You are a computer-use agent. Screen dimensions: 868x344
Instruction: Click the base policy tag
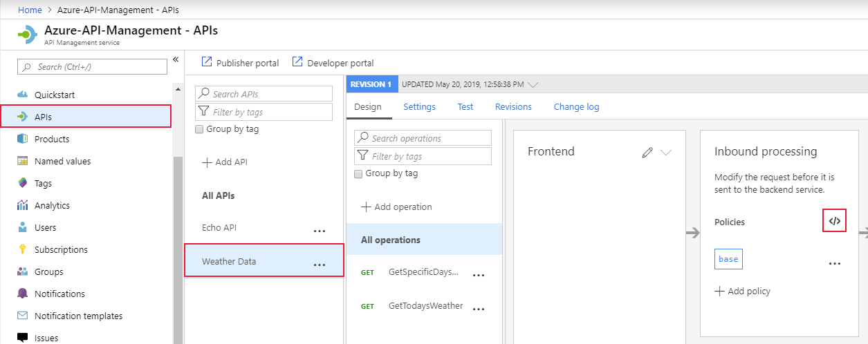point(728,259)
